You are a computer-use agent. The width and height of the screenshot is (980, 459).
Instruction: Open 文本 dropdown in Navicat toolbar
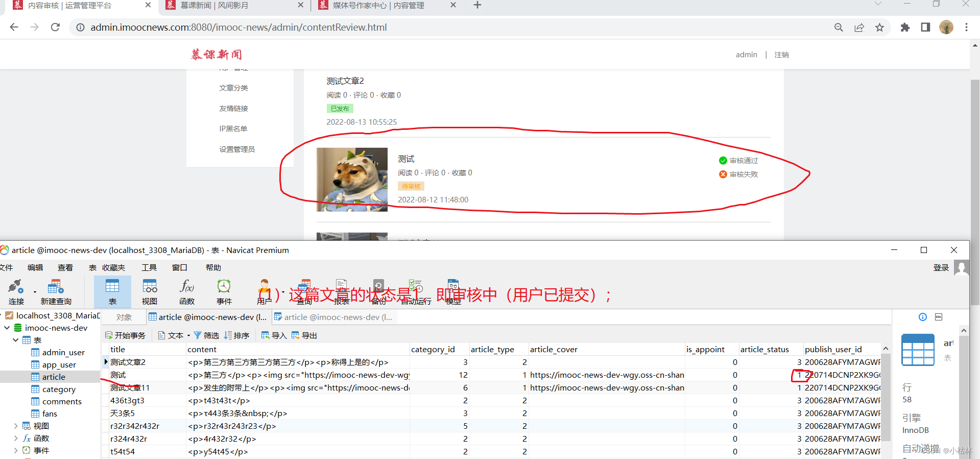(174, 335)
